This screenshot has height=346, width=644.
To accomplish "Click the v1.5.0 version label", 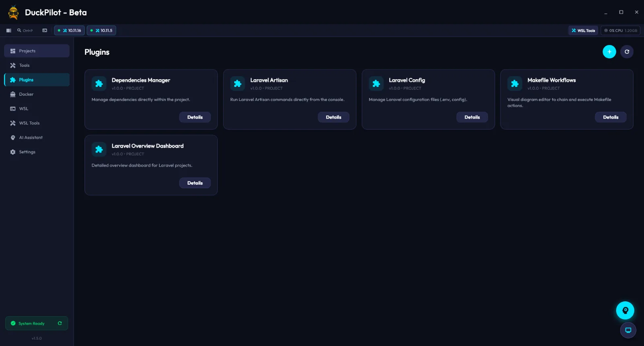I will (37, 338).
